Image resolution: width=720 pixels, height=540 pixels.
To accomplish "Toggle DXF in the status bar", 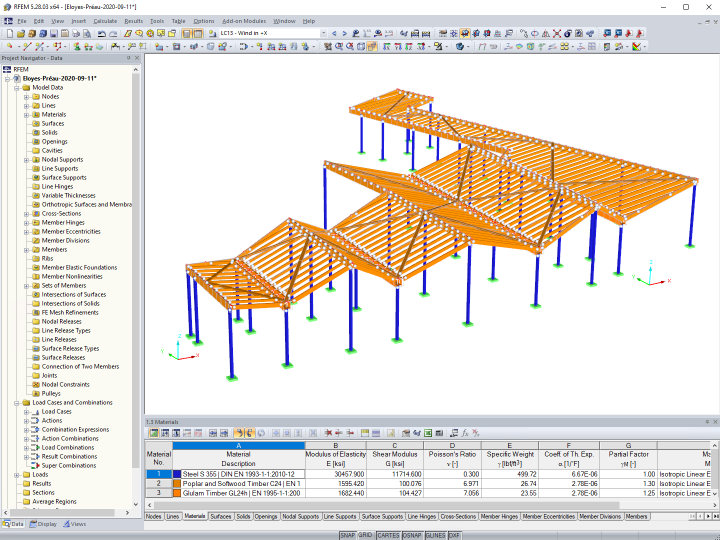I will pyautogui.click(x=454, y=535).
